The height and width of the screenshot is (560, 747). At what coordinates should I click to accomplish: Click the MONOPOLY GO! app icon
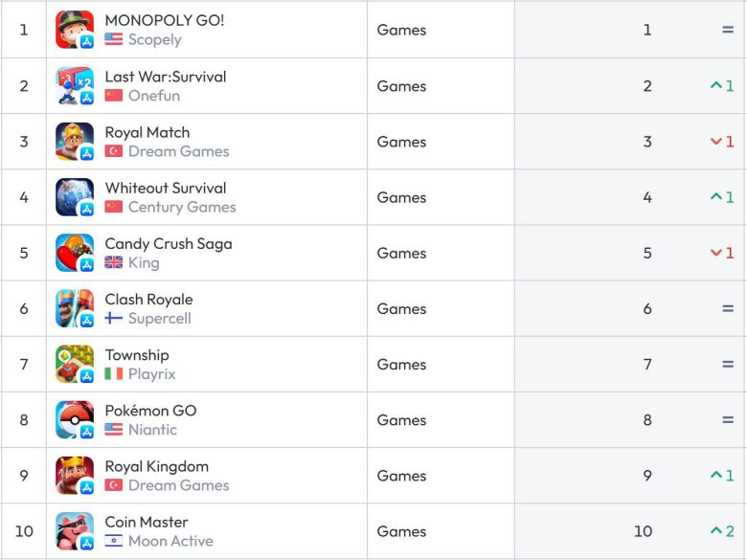tap(75, 30)
